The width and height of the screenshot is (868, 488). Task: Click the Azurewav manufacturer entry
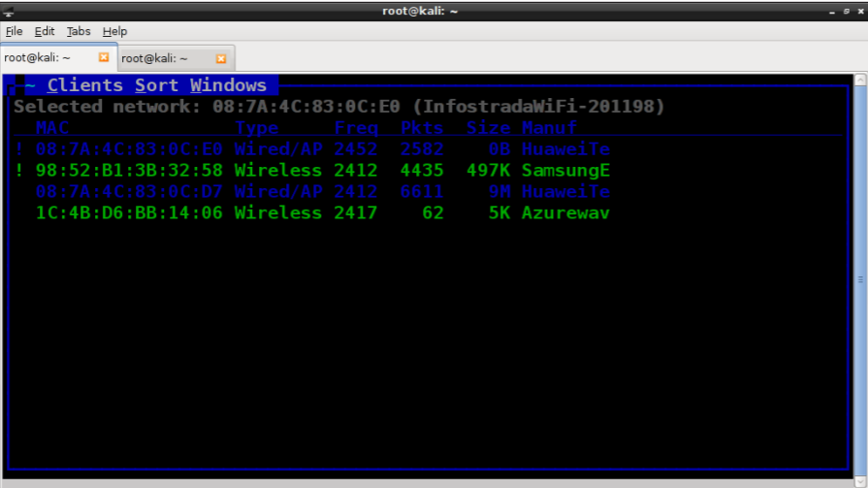pos(565,212)
